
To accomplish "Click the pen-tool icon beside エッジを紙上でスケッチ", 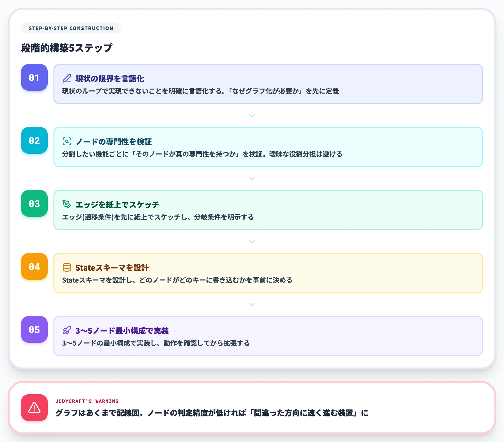I will [67, 204].
